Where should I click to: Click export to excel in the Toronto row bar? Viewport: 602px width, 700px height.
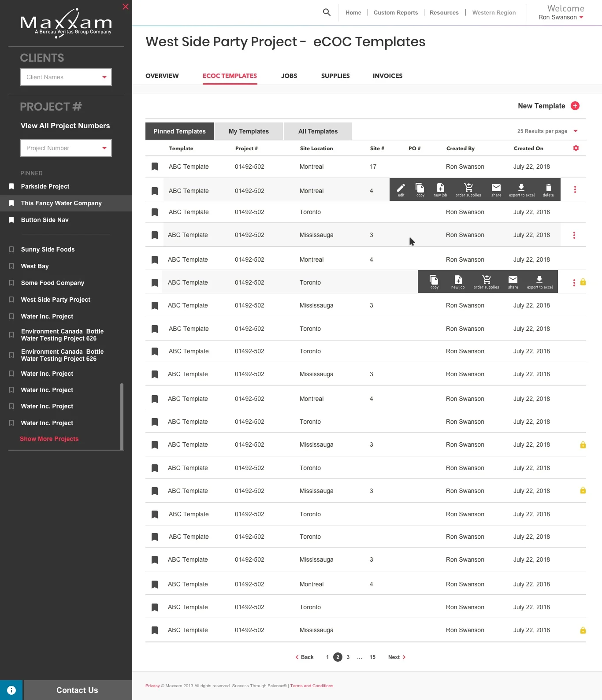pos(540,281)
